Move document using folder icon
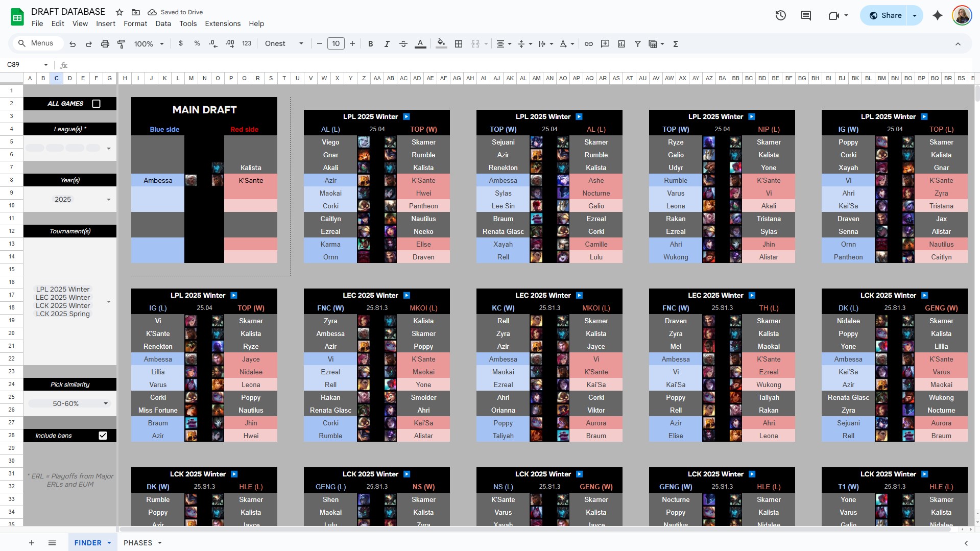The height and width of the screenshot is (551, 980). pos(136,12)
